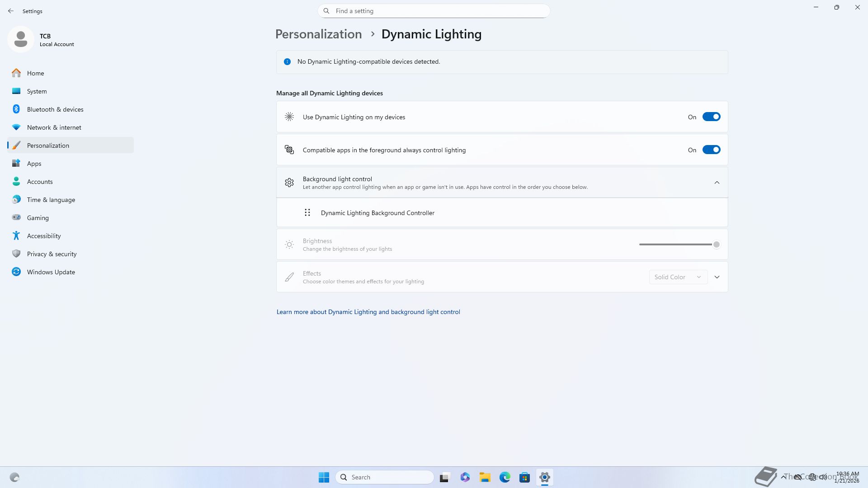The width and height of the screenshot is (868, 488).
Task: Toggle foreground apps control lighting switch
Action: [711, 150]
